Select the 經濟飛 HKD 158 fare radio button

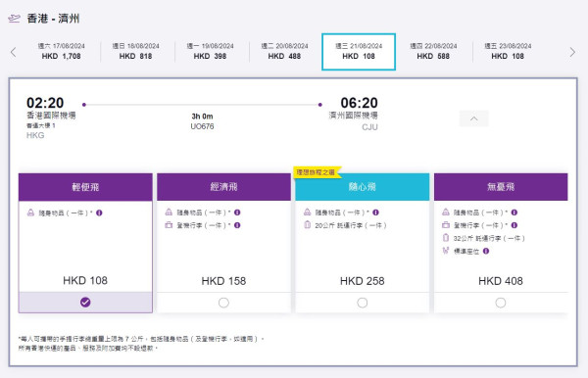(x=223, y=303)
